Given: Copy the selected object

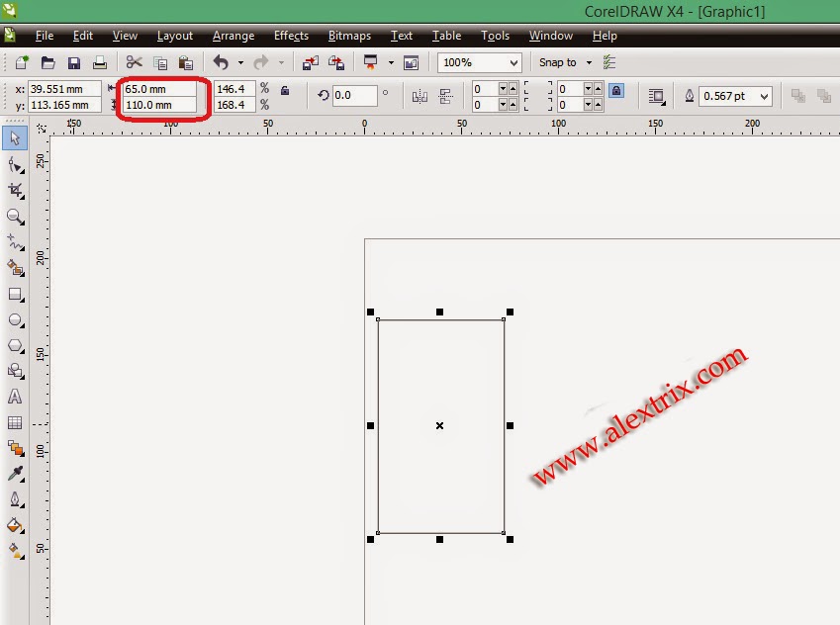Looking at the screenshot, I should (160, 62).
